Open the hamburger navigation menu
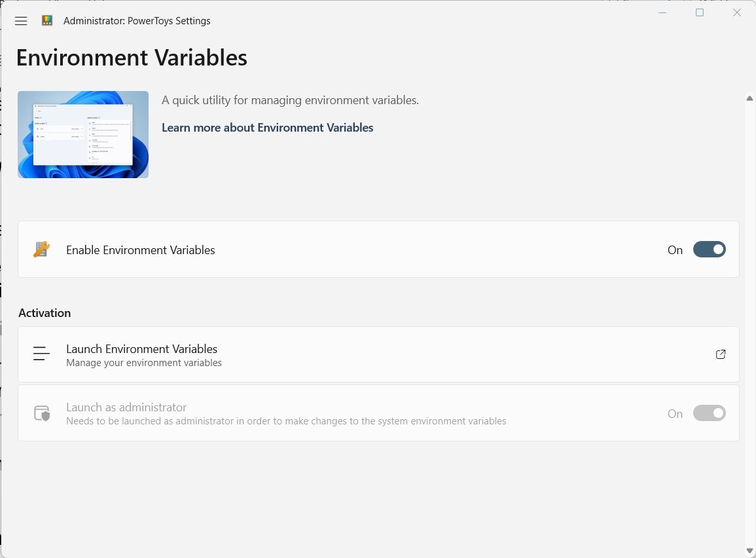The image size is (756, 558). (21, 21)
